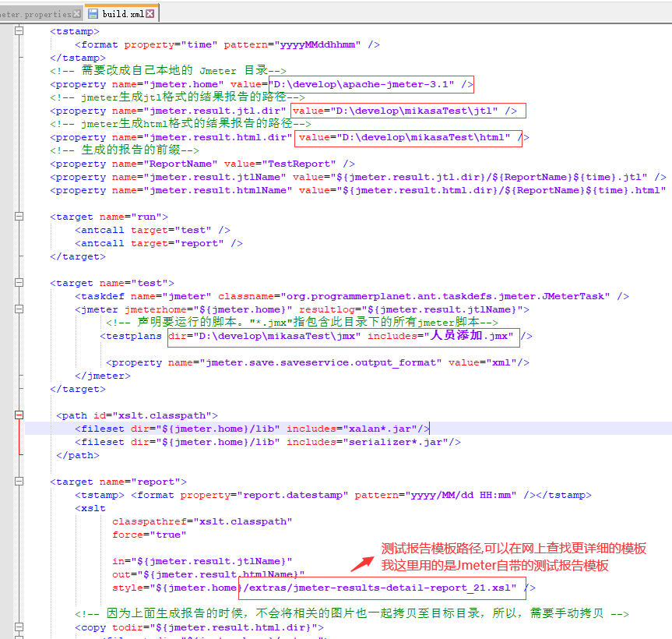The image size is (672, 639).
Task: Click the classpathref="xslt.classpath" attribute line
Action: point(202,522)
